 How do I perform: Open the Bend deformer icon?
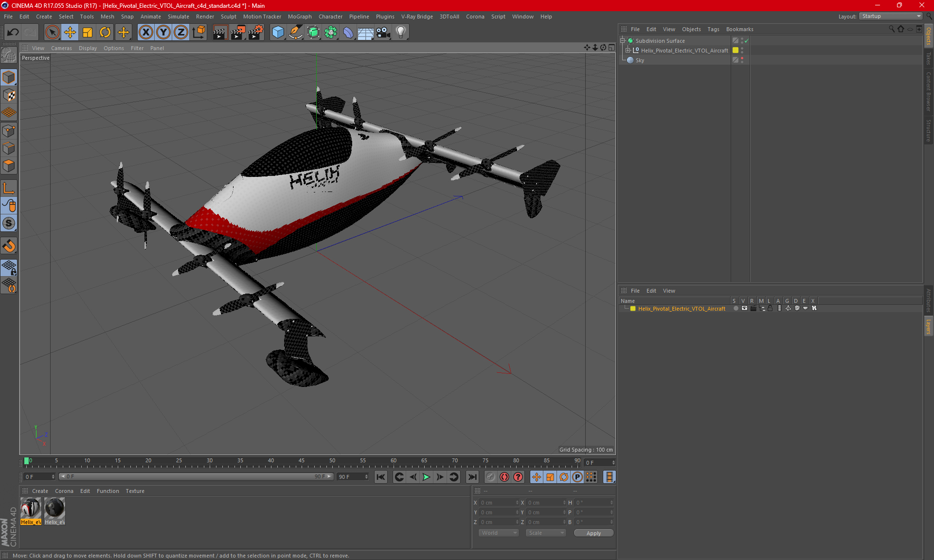pyautogui.click(x=348, y=33)
